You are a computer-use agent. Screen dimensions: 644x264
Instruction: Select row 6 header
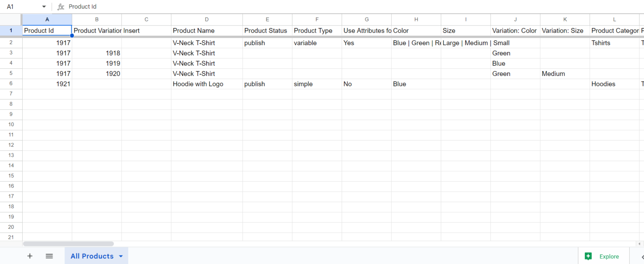tap(11, 84)
